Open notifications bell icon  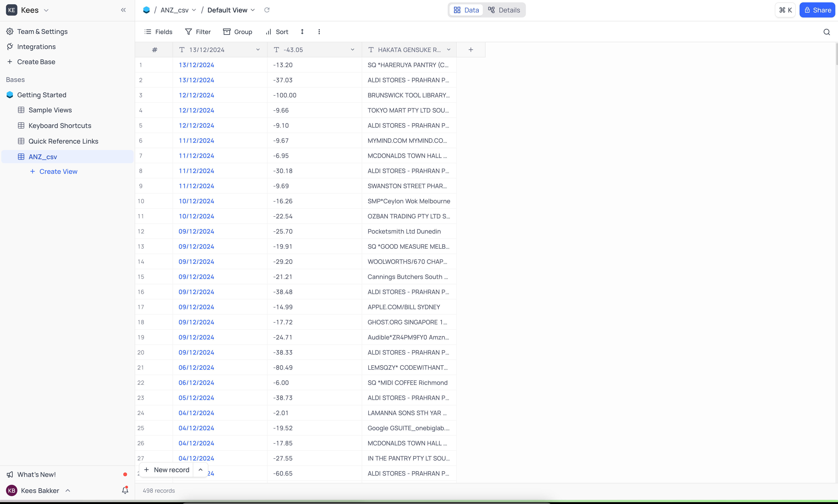(125, 490)
